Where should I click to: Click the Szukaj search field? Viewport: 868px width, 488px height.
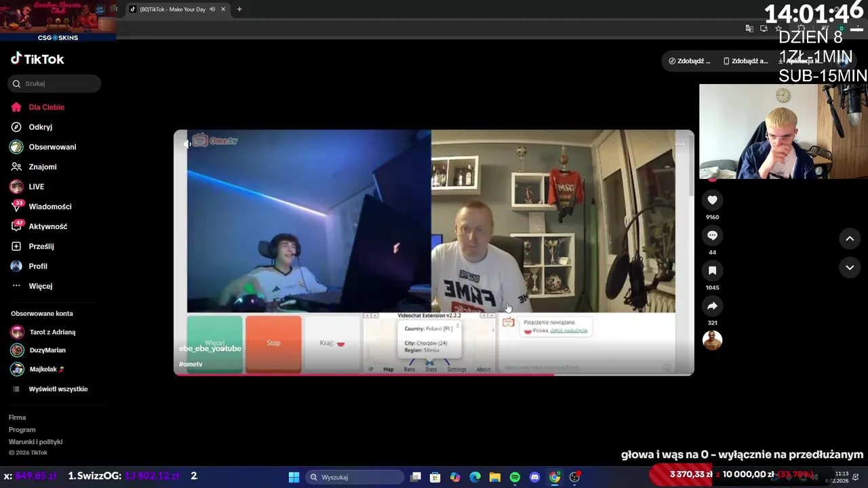(x=54, y=83)
